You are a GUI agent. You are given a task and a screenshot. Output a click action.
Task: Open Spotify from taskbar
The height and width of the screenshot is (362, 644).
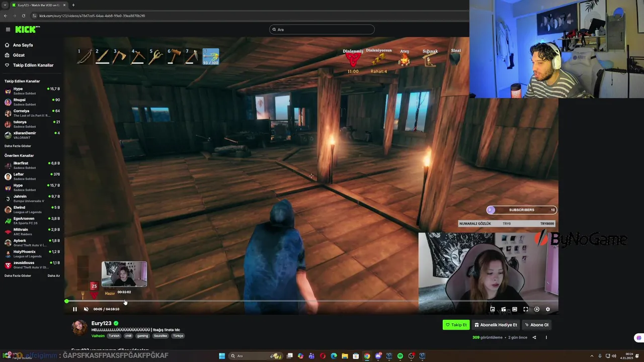tap(400, 356)
